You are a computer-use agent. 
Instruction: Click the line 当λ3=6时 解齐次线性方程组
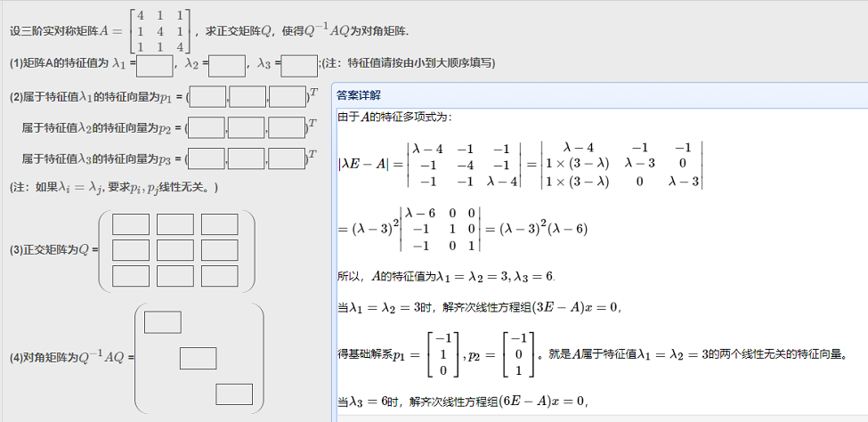tap(462, 402)
